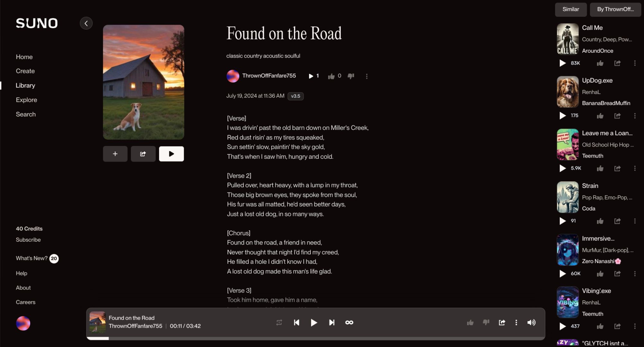The width and height of the screenshot is (644, 347).
Task: Open more options for Vibing'.exe
Action: [635, 327]
